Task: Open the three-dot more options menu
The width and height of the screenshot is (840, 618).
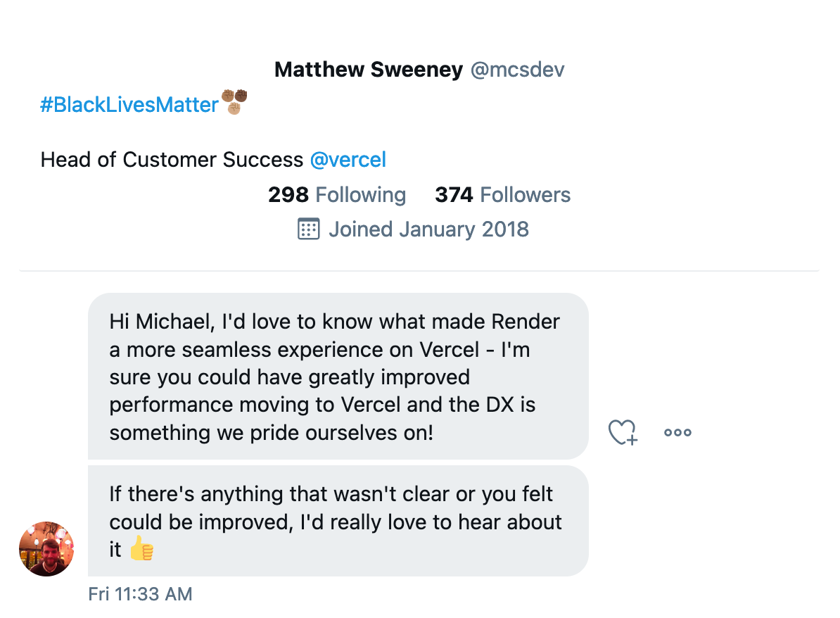Action: click(x=677, y=432)
